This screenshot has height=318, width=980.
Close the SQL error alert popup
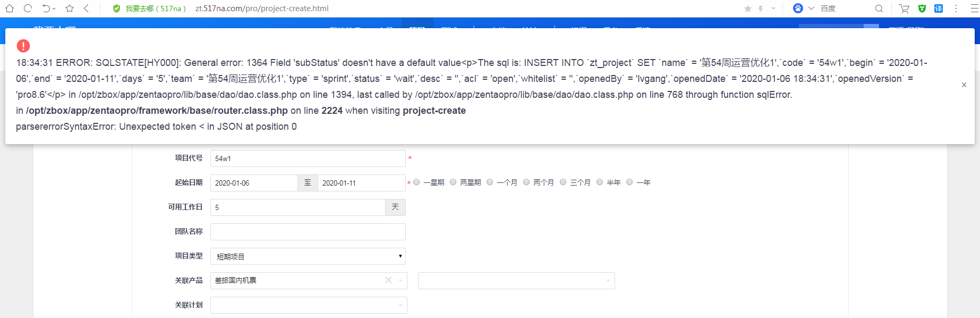(964, 85)
